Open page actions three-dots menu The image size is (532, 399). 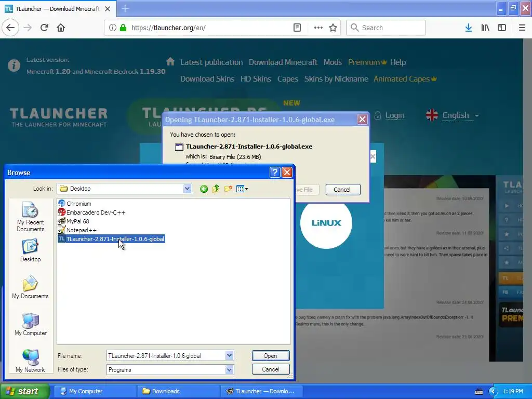[318, 28]
